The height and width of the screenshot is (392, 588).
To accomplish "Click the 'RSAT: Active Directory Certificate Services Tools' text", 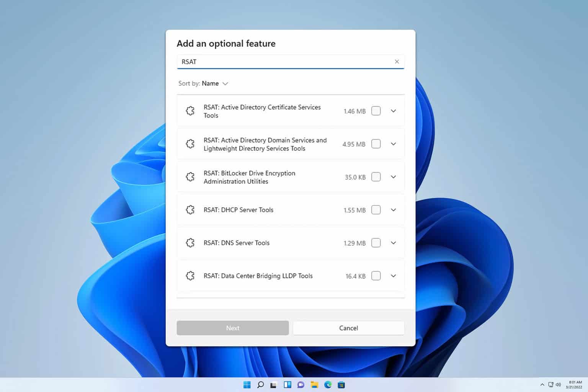I will click(x=262, y=111).
